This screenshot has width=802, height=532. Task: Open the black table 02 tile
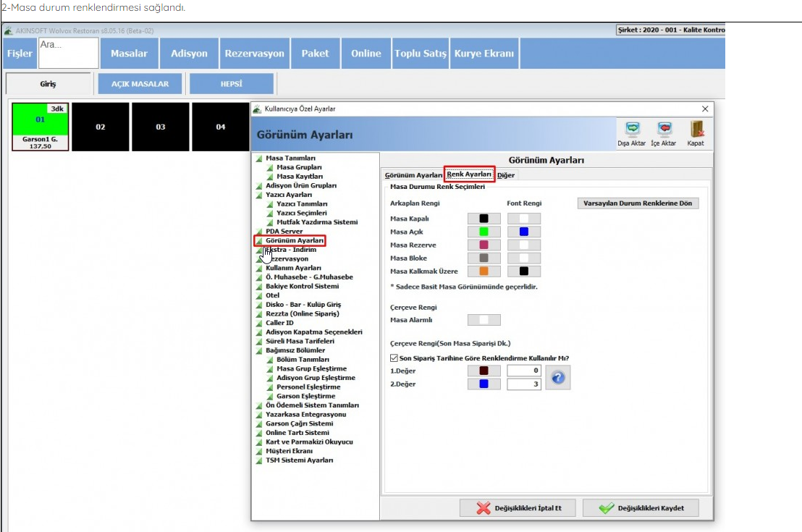pos(100,127)
